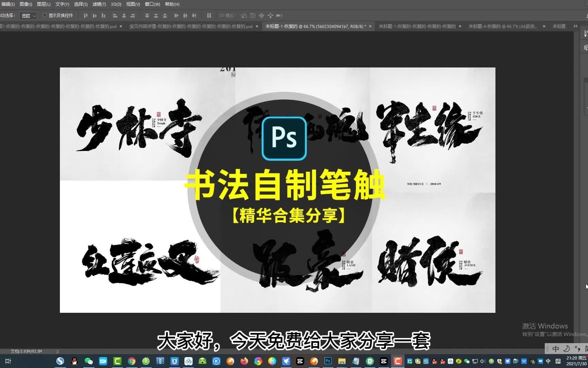Open the 3D(D) menu
The height and width of the screenshot is (368, 588).
116,4
